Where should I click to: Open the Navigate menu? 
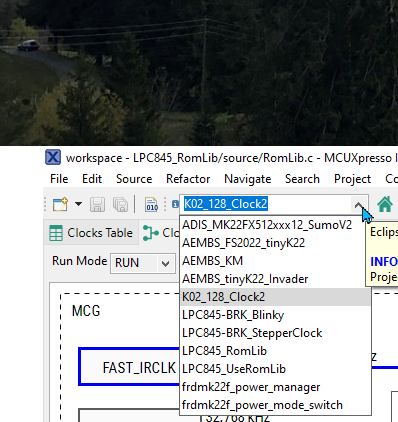[248, 179]
